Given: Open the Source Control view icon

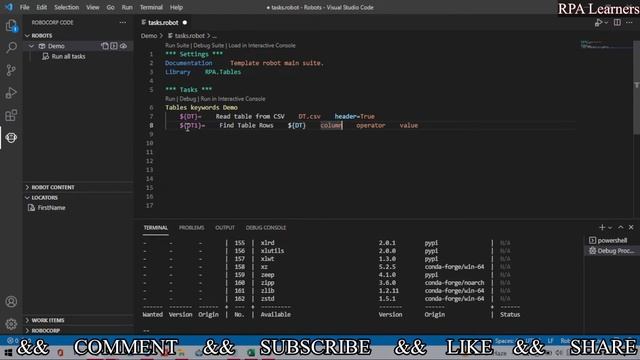Looking at the screenshot, I should pyautogui.click(x=11, y=70).
